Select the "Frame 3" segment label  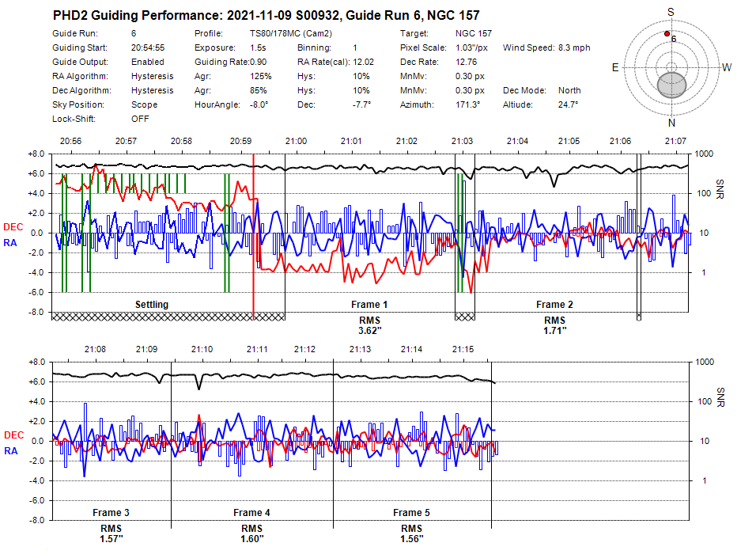pos(111,513)
